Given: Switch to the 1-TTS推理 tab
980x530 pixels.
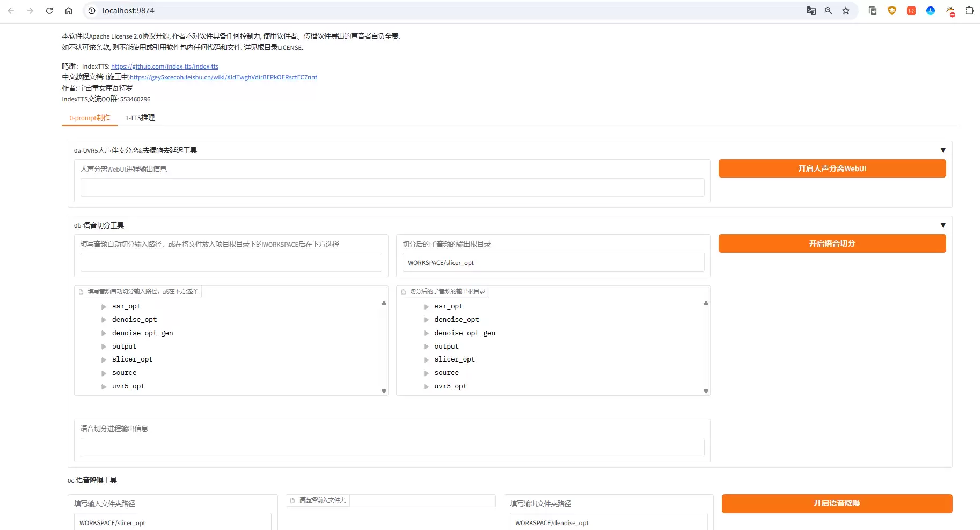Looking at the screenshot, I should [x=140, y=118].
